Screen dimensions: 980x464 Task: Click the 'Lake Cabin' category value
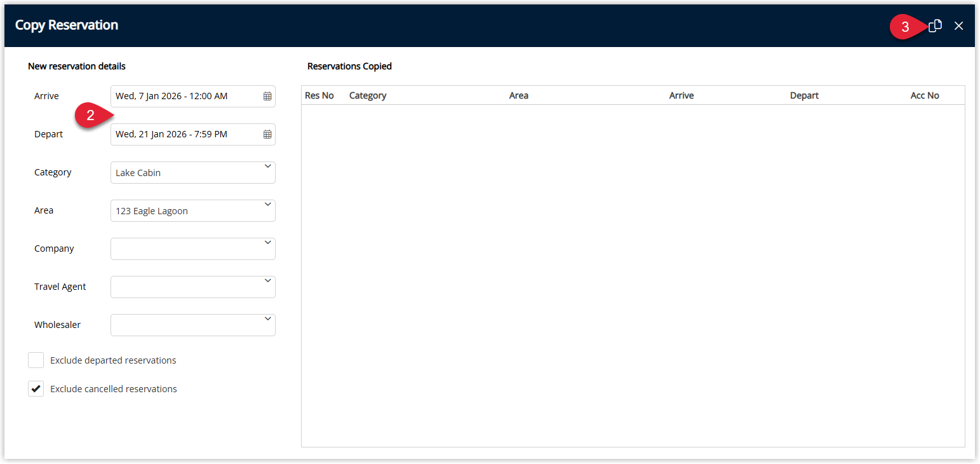(138, 173)
